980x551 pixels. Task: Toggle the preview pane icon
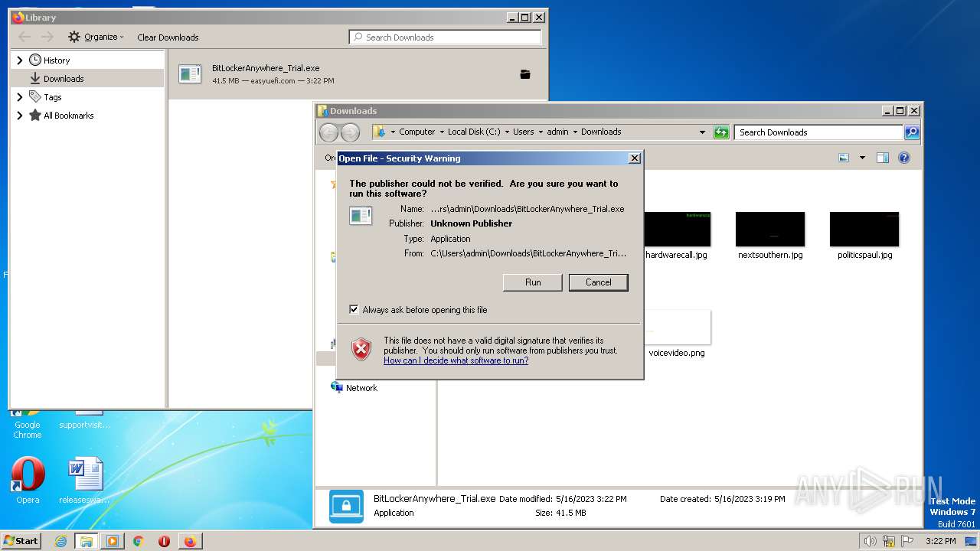[882, 158]
